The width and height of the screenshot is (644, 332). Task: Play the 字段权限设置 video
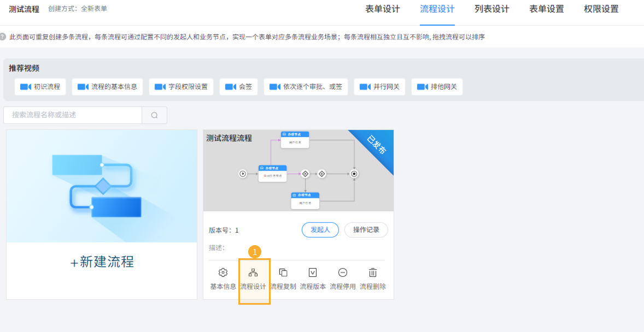point(181,87)
